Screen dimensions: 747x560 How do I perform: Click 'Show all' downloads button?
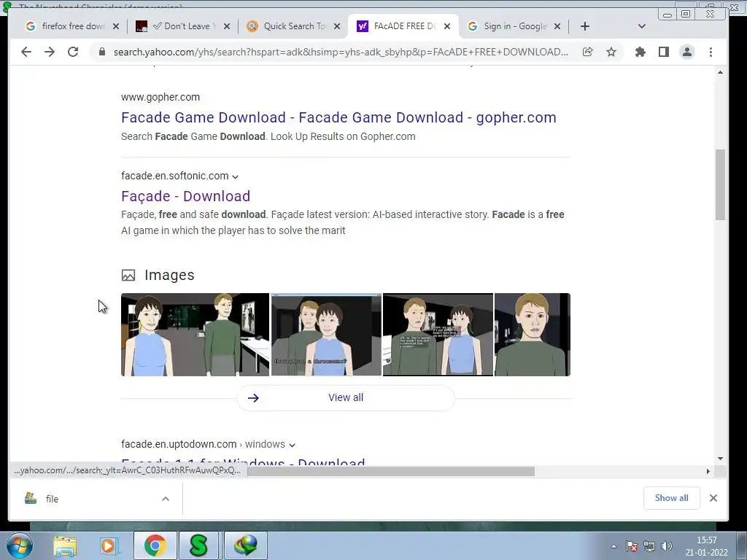[671, 498]
